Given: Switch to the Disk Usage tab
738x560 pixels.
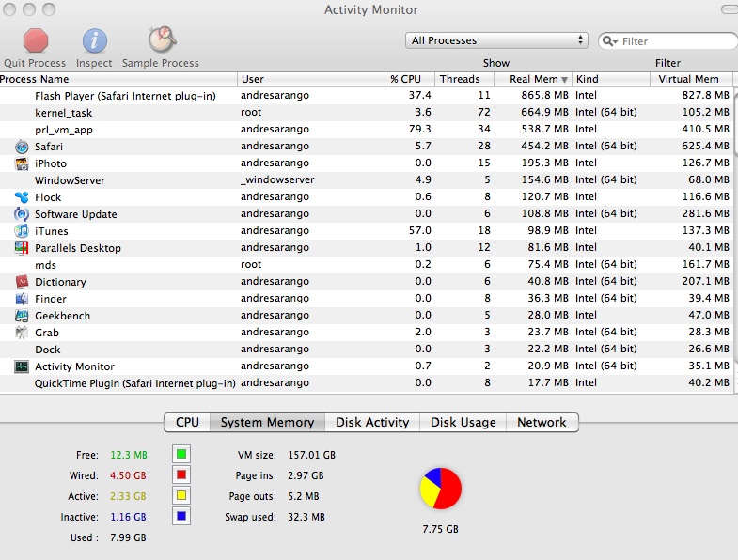Looking at the screenshot, I should [463, 422].
